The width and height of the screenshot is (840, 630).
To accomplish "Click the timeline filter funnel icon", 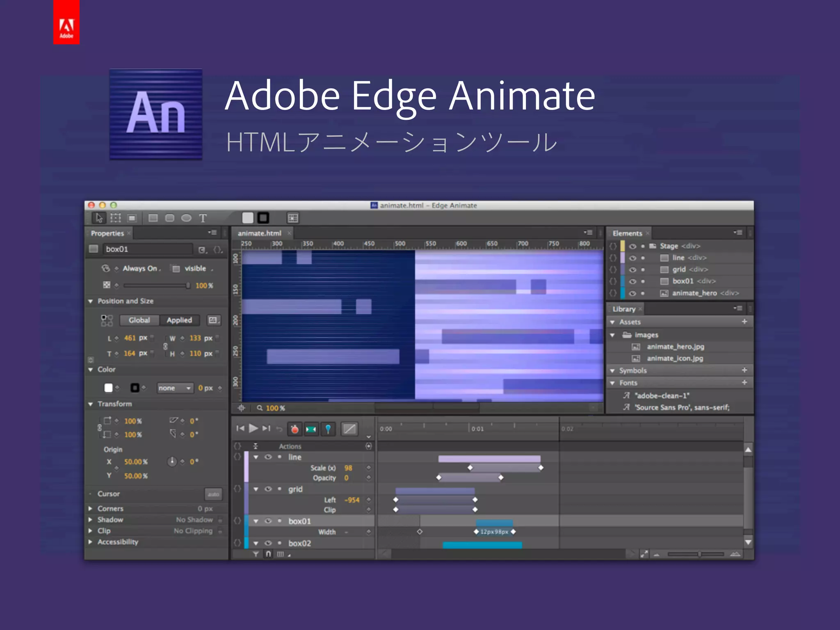I will click(x=256, y=554).
